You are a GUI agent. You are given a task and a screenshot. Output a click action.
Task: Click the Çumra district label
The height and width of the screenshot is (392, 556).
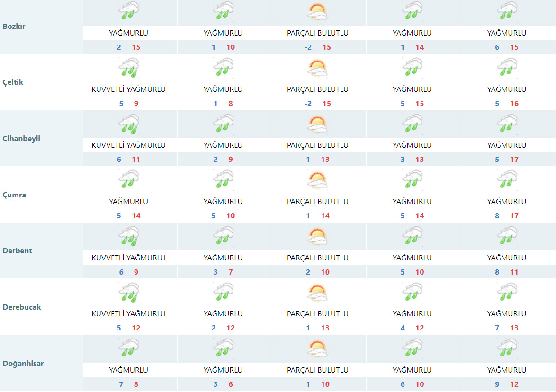[x=14, y=195]
